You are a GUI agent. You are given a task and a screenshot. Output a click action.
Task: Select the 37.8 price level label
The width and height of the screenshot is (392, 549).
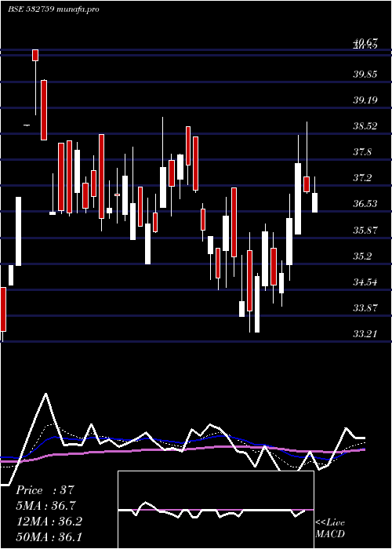click(362, 152)
